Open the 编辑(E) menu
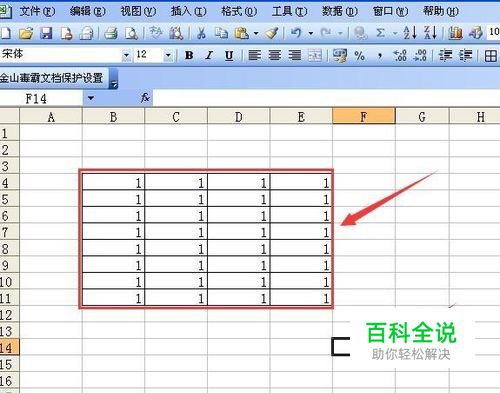This screenshot has height=393, width=500. click(87, 12)
